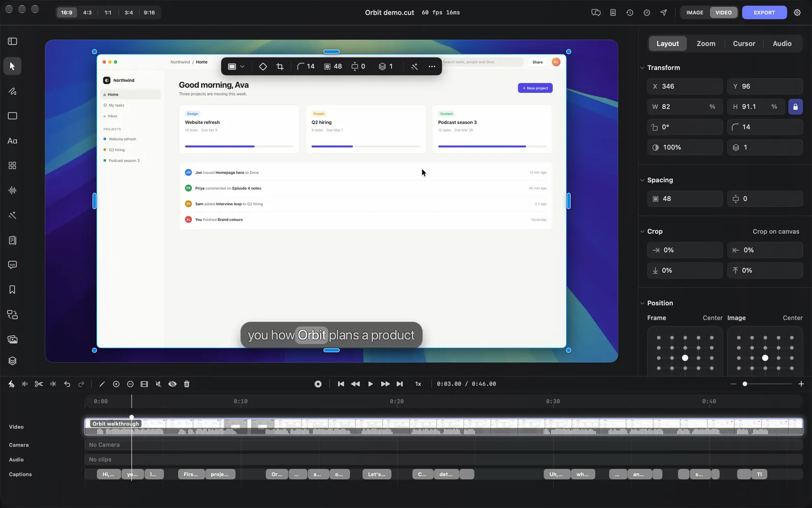Switch to the Zoom tab

coord(706,44)
